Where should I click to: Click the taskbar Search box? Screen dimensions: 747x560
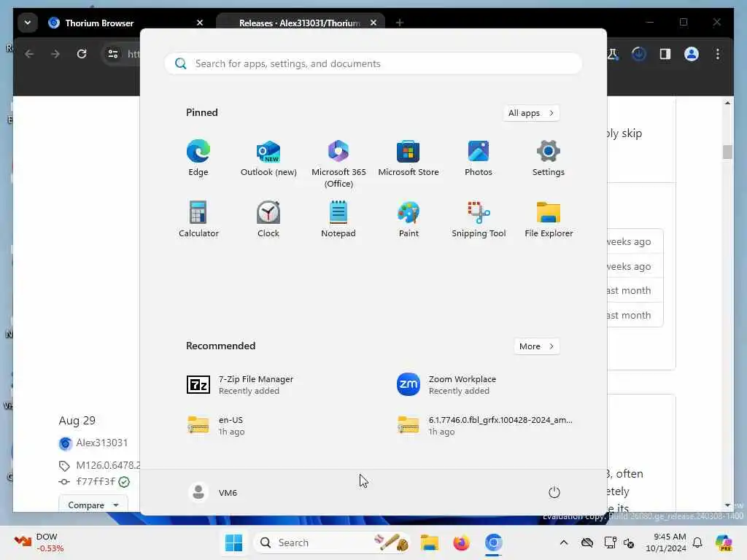[x=332, y=542]
